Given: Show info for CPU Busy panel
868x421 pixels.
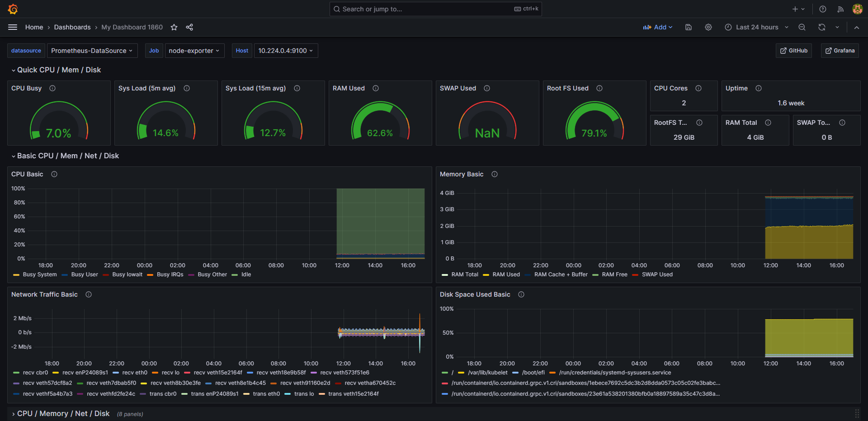Looking at the screenshot, I should 52,88.
